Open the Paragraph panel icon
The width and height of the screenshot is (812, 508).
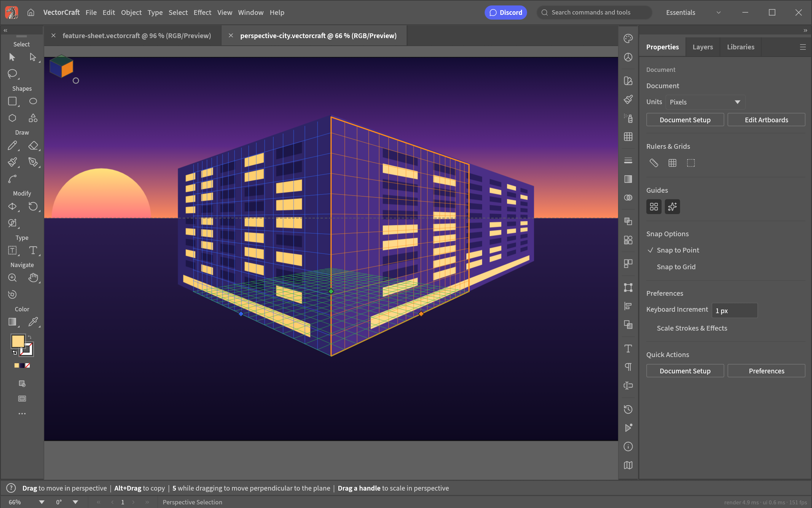(628, 367)
